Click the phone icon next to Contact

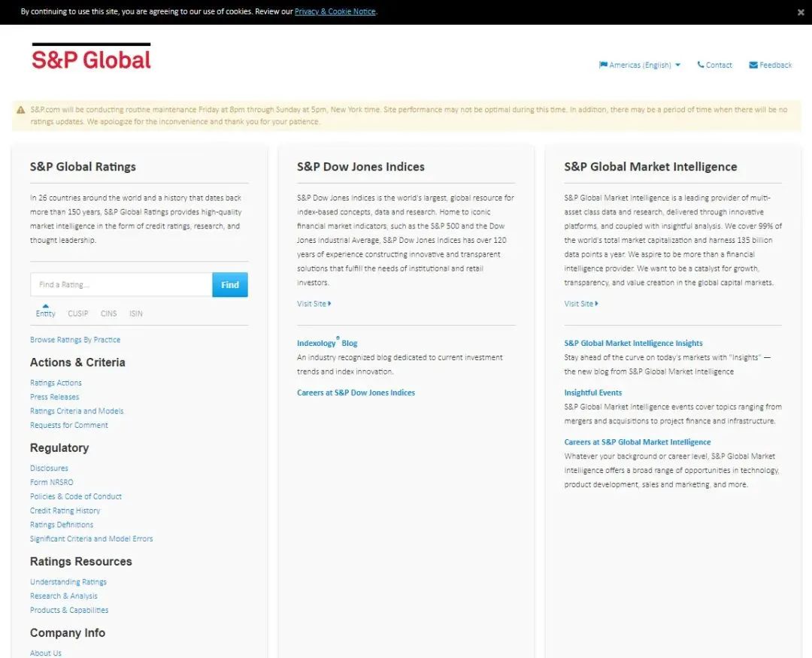(701, 65)
